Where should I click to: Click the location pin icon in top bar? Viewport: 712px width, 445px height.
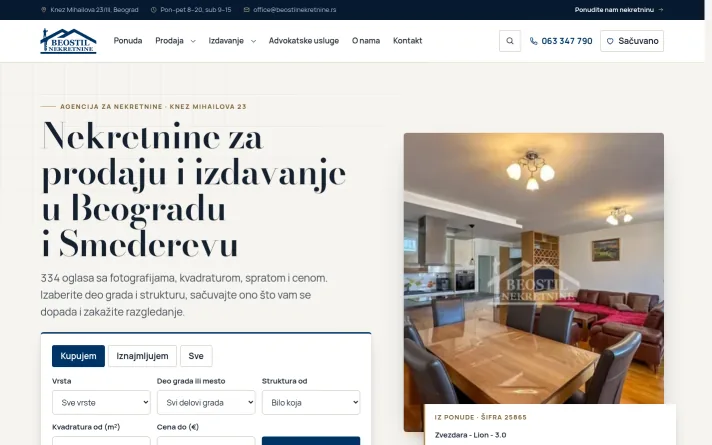coord(44,10)
